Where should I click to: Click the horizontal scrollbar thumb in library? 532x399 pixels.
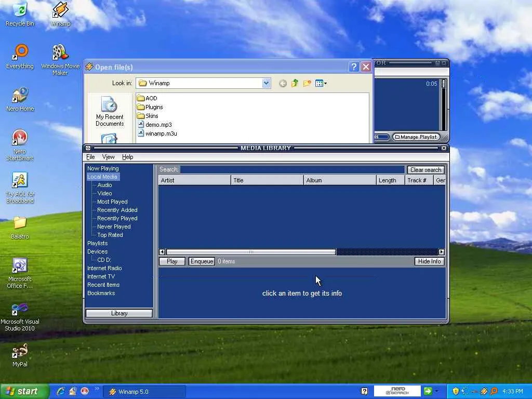[x=251, y=252]
